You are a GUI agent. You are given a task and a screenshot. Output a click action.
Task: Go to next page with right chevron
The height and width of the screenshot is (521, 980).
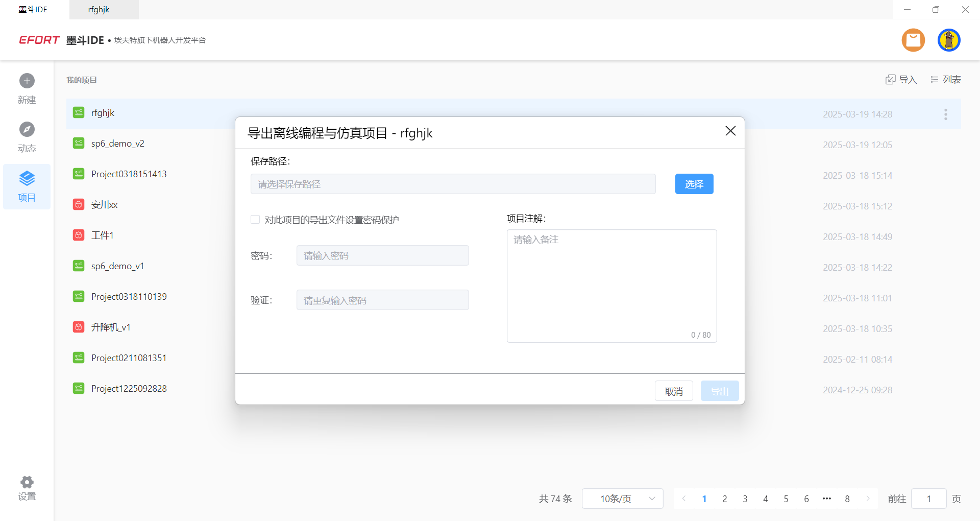pos(868,499)
